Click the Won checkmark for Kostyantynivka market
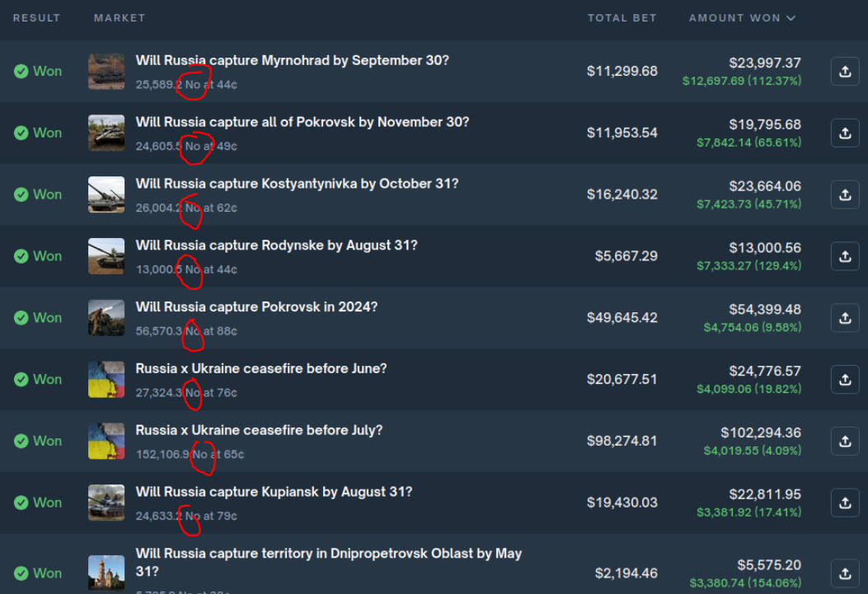Viewport: 868px width, 594px height. tap(21, 194)
